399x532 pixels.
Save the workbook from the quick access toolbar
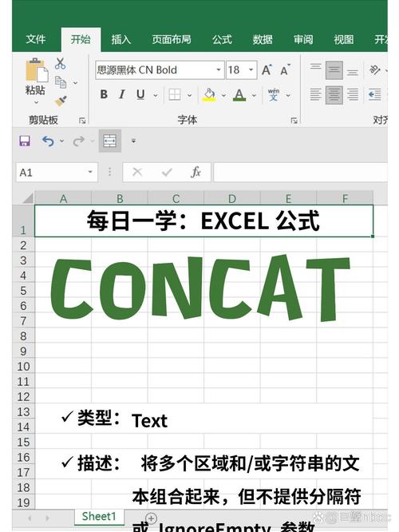[25, 141]
